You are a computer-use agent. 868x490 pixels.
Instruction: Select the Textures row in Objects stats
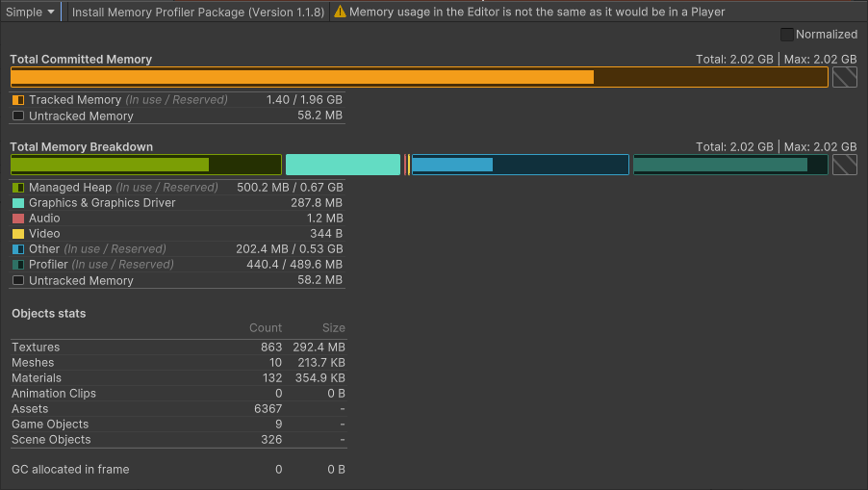(178, 348)
